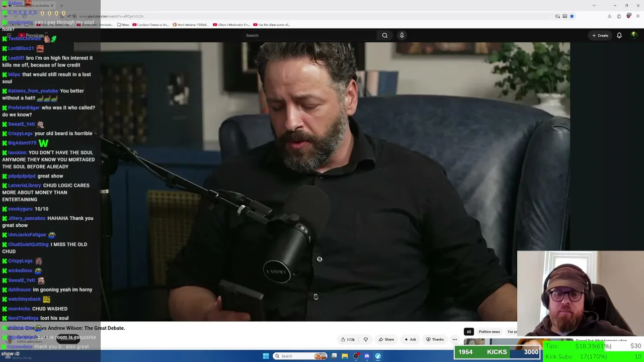Screen dimensions: 644x362
Task: Click the reader view icon in address bar
Action: point(565,16)
